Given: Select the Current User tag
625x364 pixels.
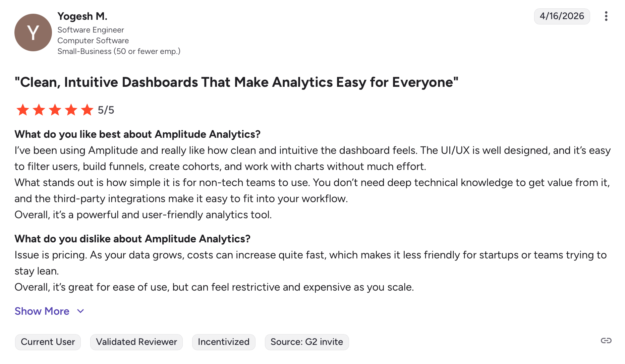Looking at the screenshot, I should point(48,342).
